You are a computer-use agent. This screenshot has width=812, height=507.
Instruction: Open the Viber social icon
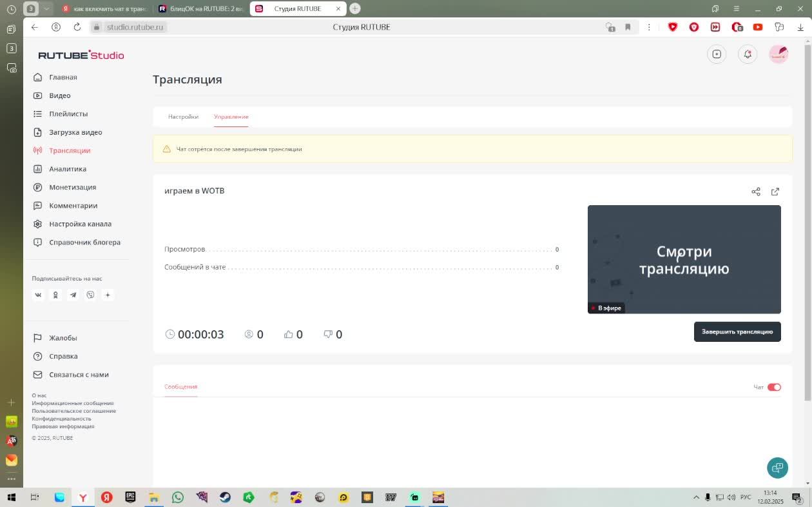pos(90,295)
